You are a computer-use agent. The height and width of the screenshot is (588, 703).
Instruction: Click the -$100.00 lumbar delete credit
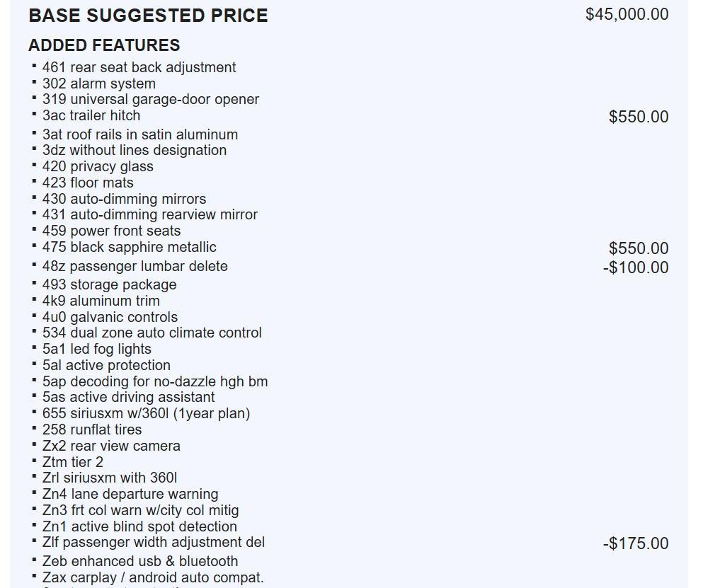(x=635, y=267)
